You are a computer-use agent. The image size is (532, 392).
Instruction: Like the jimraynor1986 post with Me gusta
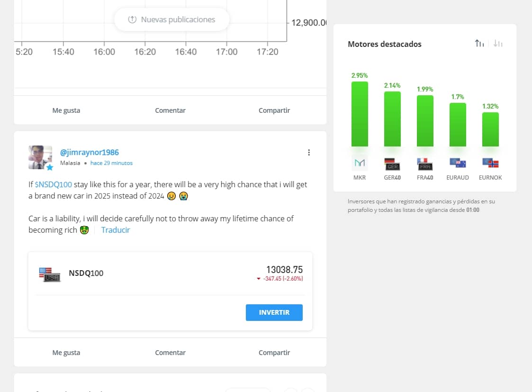[66, 353]
